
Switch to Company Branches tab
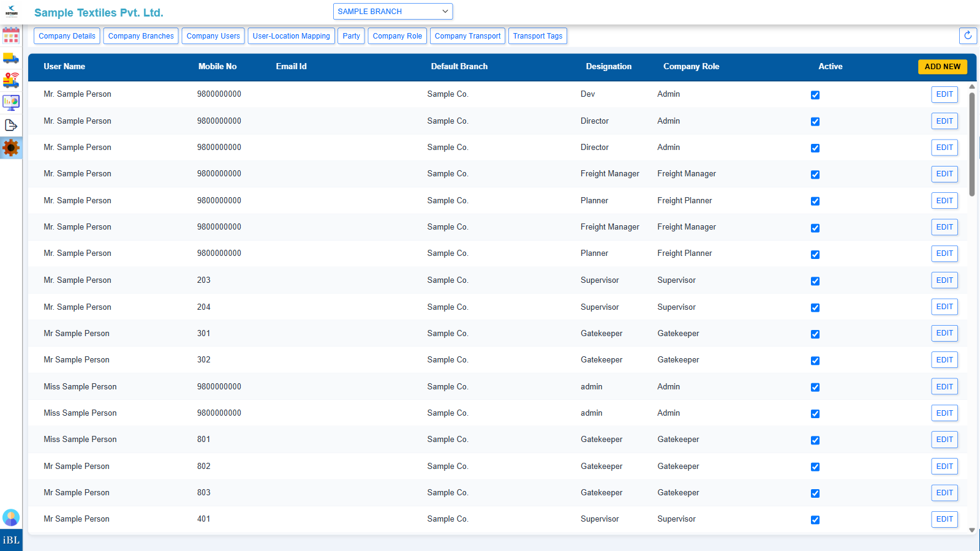(141, 36)
